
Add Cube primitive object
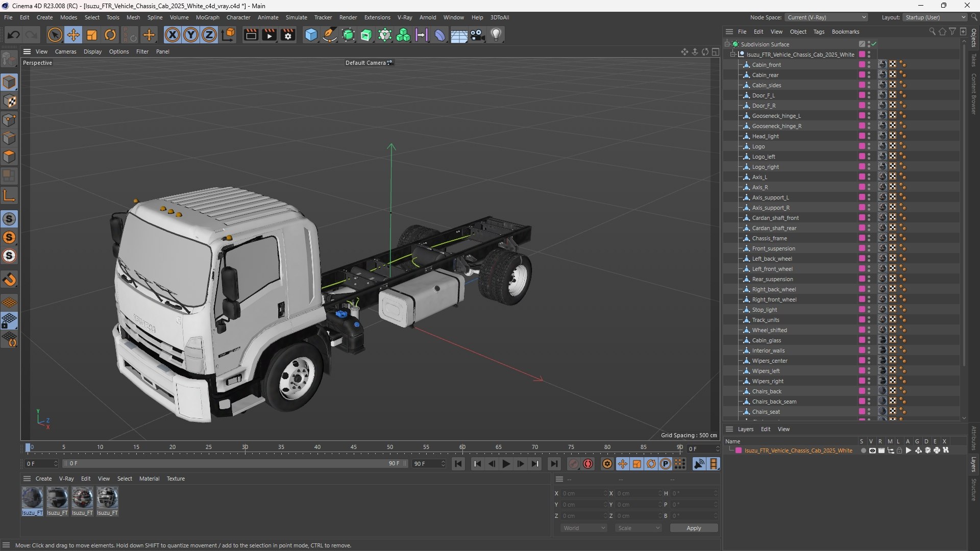click(x=311, y=35)
